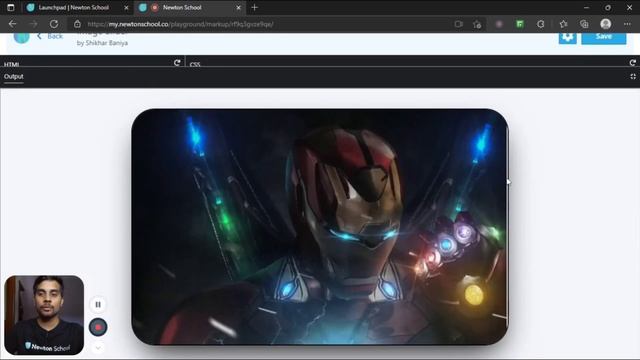The height and width of the screenshot is (360, 640).
Task: Click the Iron Man image card
Action: pos(320,227)
